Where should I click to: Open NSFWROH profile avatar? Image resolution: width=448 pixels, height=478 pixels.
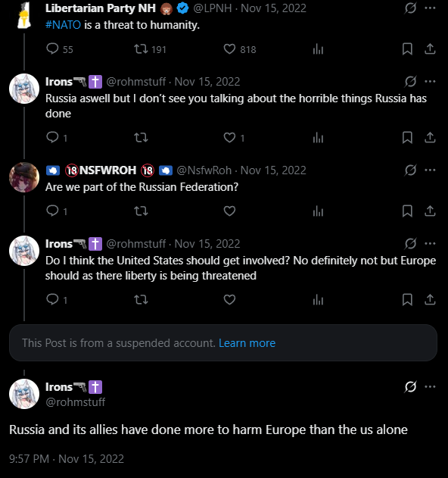click(x=24, y=177)
